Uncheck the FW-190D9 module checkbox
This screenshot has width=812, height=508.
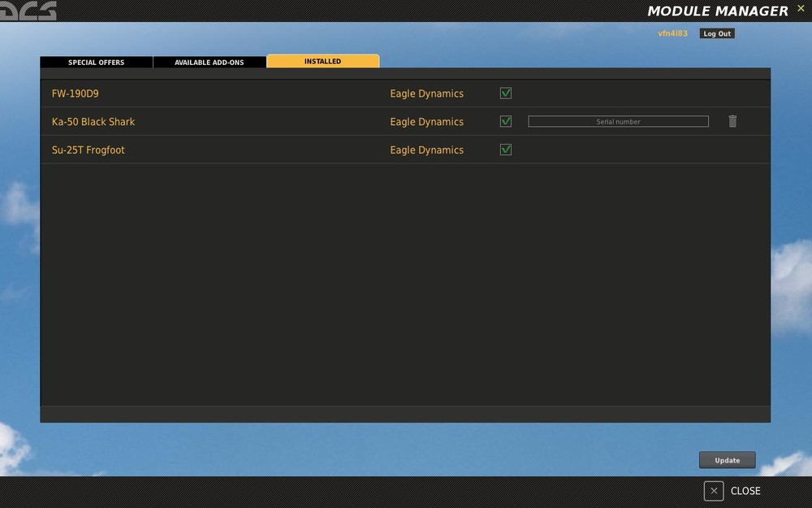click(x=505, y=93)
